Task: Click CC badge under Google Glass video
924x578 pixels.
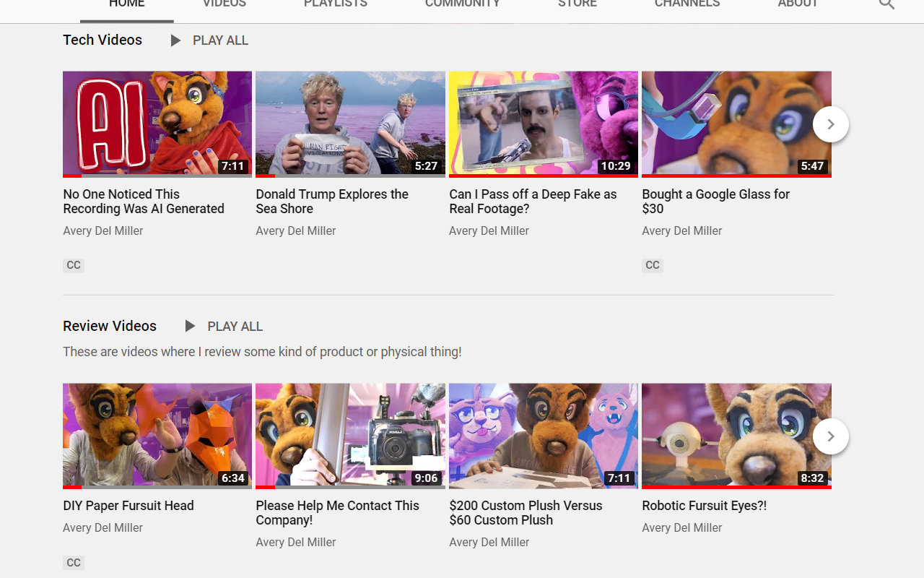Action: (x=653, y=265)
